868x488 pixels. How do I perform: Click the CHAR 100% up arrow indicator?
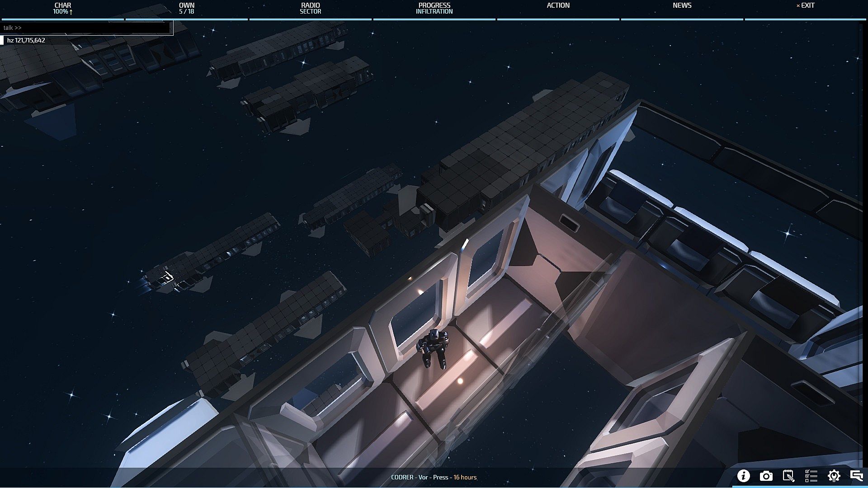tap(71, 12)
